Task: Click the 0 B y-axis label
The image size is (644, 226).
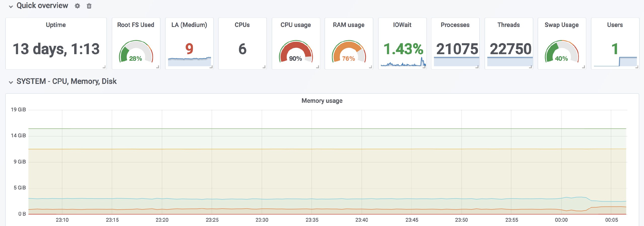Action: coord(22,214)
